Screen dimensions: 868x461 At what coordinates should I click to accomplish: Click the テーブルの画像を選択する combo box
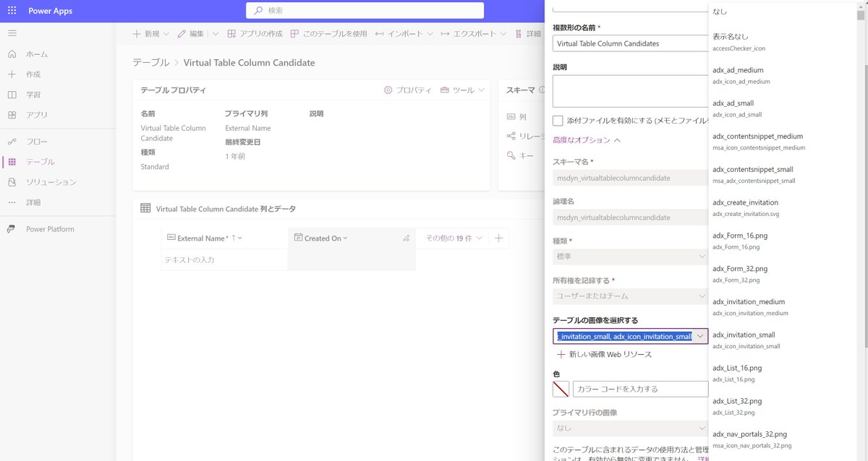tap(630, 336)
